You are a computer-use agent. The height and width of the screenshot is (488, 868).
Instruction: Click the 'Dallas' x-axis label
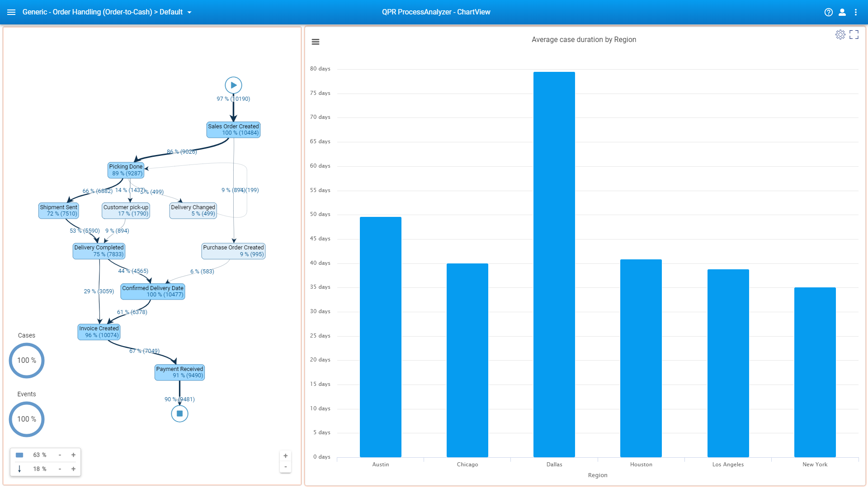pos(554,465)
